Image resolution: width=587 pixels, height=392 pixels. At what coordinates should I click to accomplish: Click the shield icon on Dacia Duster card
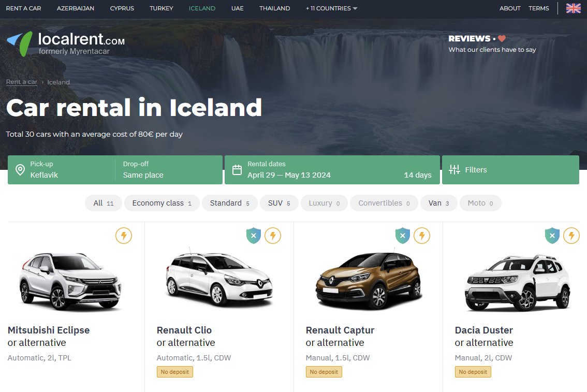[552, 236]
